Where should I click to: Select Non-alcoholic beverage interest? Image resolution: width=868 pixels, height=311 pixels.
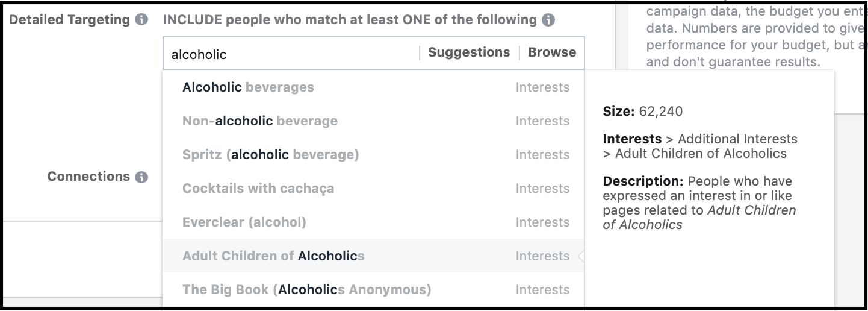click(373, 121)
